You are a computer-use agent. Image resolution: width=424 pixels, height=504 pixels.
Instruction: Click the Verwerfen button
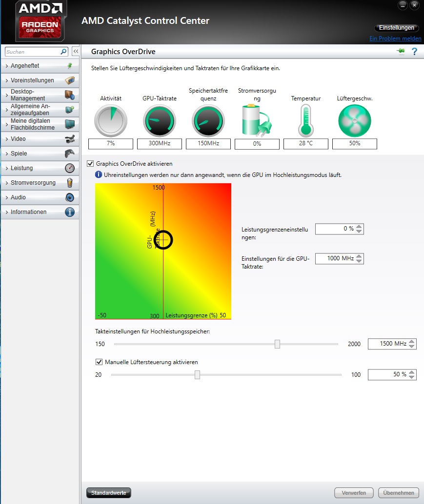pyautogui.click(x=354, y=493)
